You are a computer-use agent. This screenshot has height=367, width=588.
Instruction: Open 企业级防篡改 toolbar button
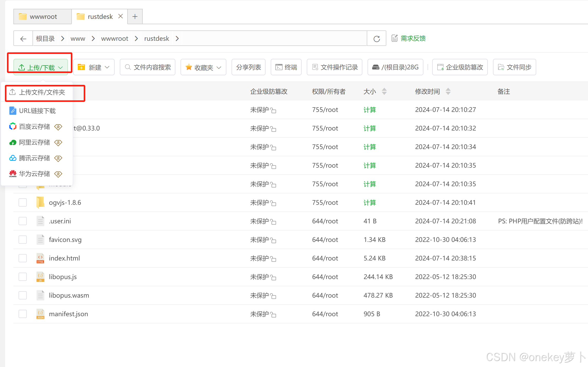pos(460,67)
